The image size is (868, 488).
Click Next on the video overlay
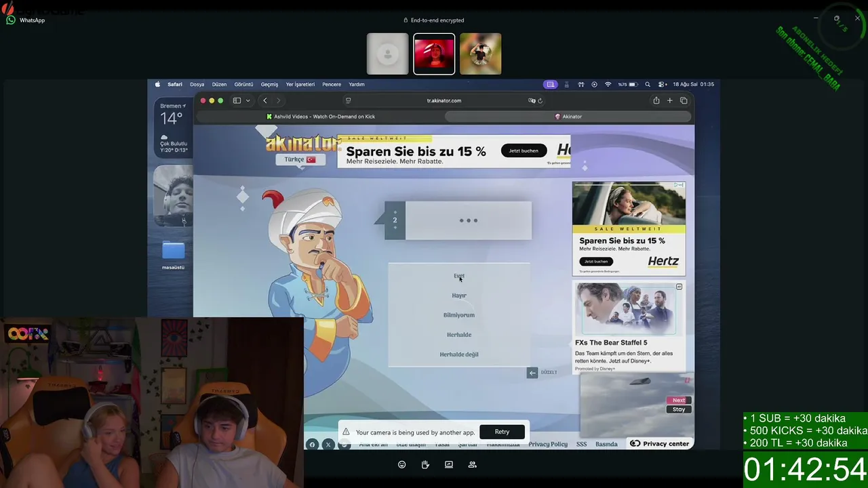click(x=679, y=400)
